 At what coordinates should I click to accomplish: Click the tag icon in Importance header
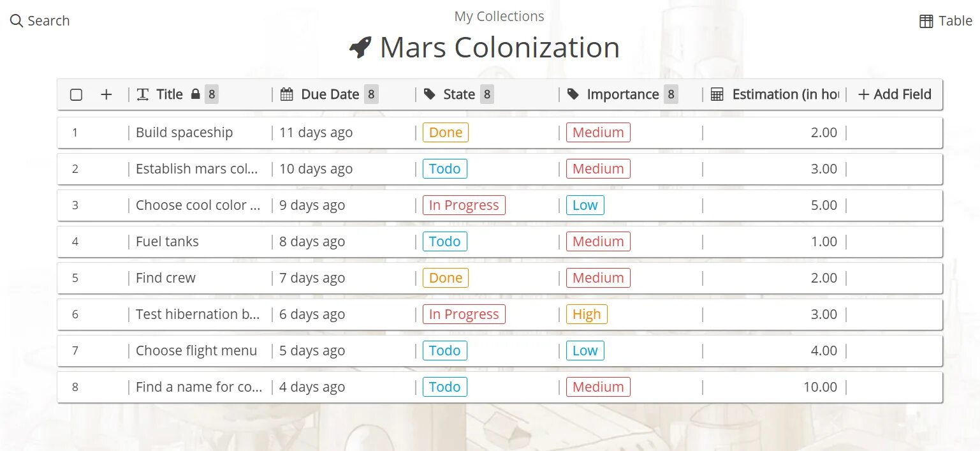[573, 94]
